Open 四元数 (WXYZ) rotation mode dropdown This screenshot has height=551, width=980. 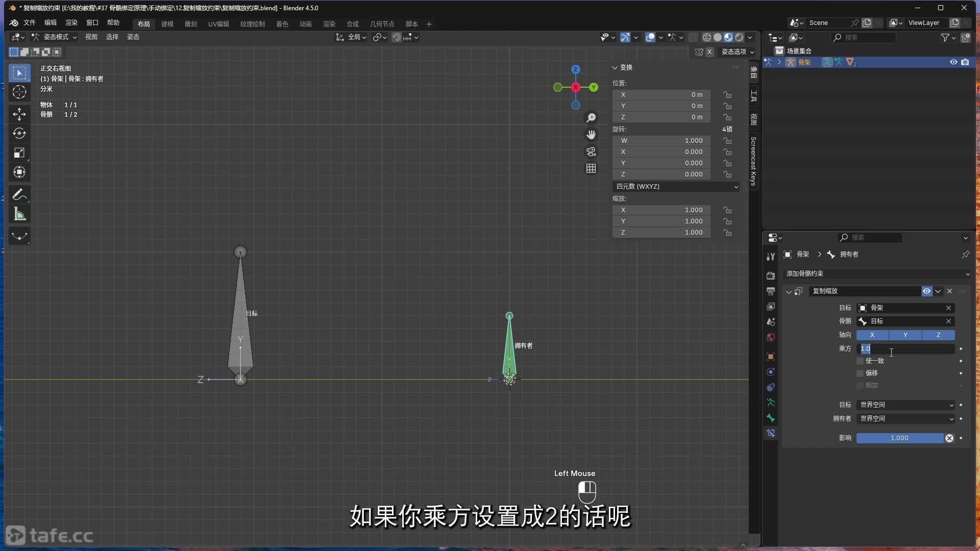(676, 187)
